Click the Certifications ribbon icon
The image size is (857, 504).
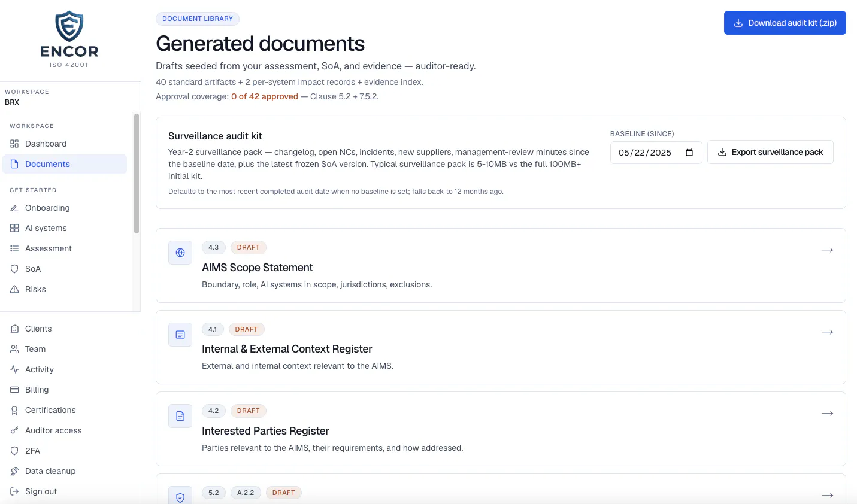point(14,410)
